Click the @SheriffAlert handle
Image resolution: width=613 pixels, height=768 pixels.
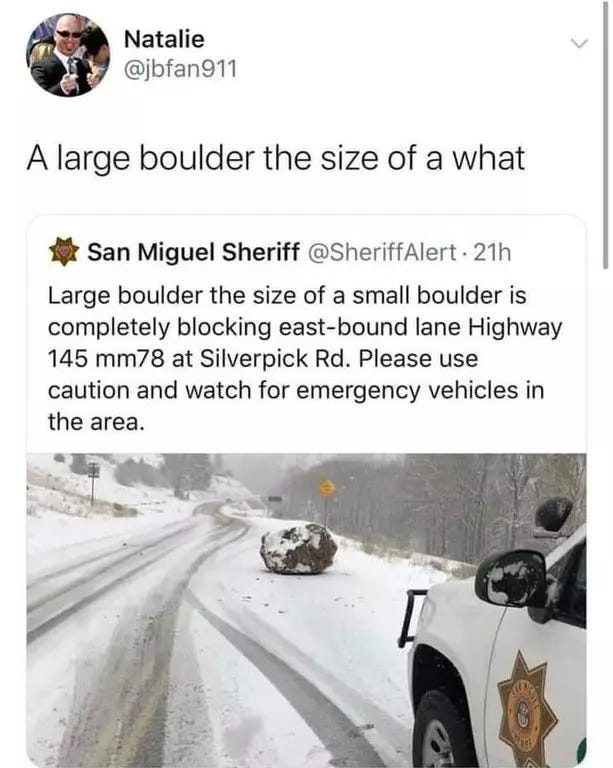tap(380, 253)
